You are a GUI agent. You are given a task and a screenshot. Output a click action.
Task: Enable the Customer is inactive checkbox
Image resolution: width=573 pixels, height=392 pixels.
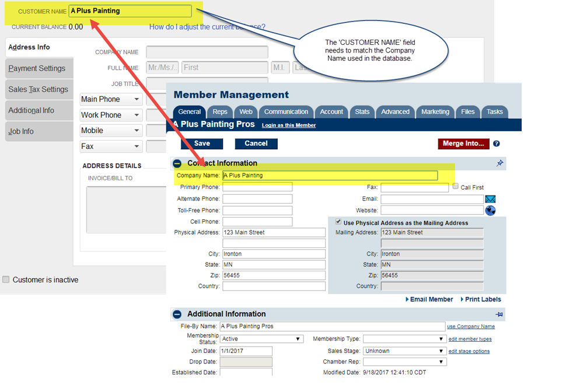coord(6,279)
